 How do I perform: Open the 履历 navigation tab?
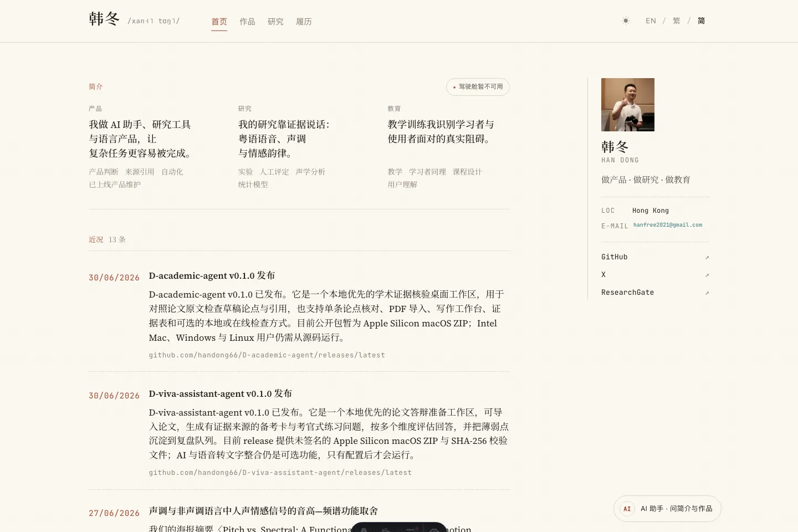pos(304,22)
